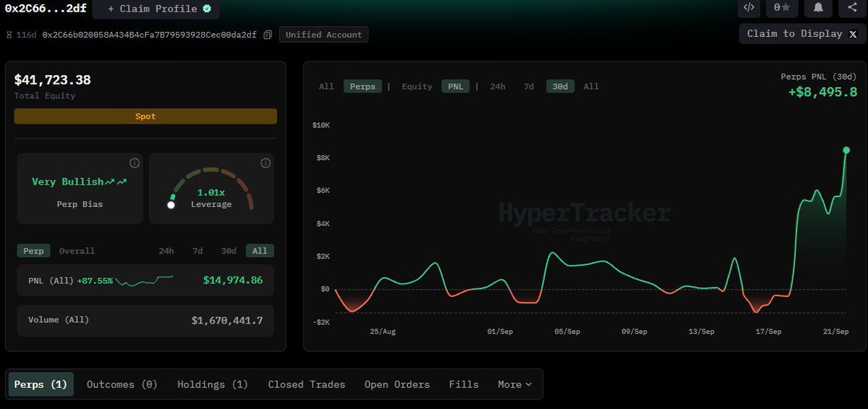Image resolution: width=868 pixels, height=409 pixels.
Task: Click 1.01x leverage value
Action: (x=211, y=193)
